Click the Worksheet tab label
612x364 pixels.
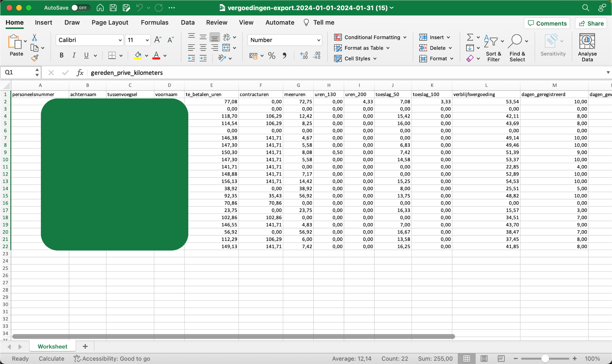[x=52, y=346]
